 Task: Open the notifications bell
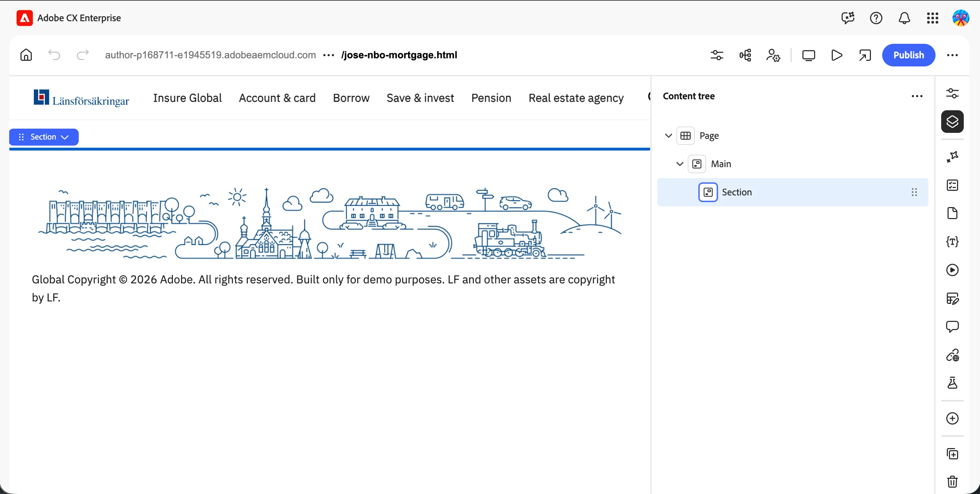coord(904,18)
